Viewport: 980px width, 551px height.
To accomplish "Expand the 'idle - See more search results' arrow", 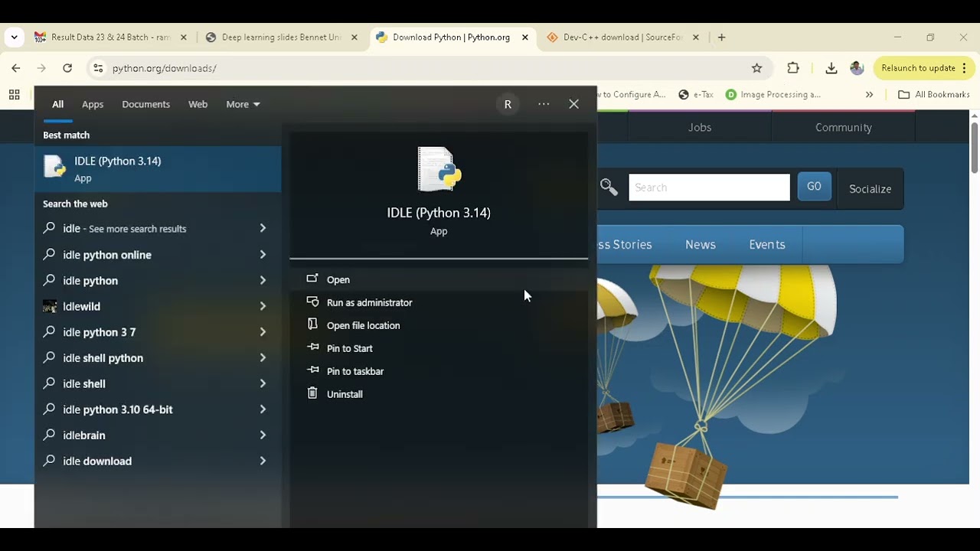I will point(263,228).
